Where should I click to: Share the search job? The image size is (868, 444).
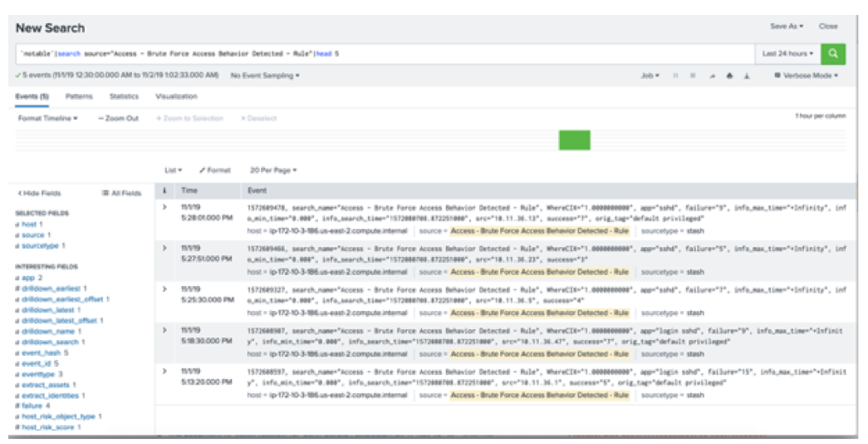coord(712,76)
